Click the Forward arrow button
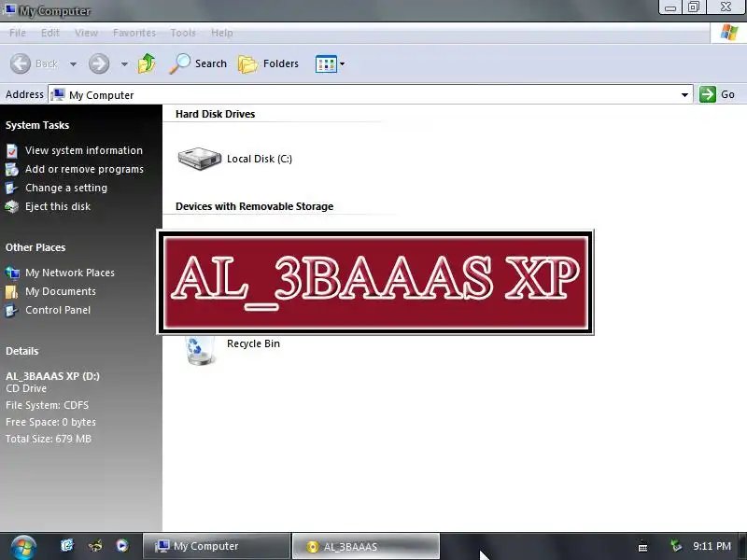 pyautogui.click(x=99, y=63)
